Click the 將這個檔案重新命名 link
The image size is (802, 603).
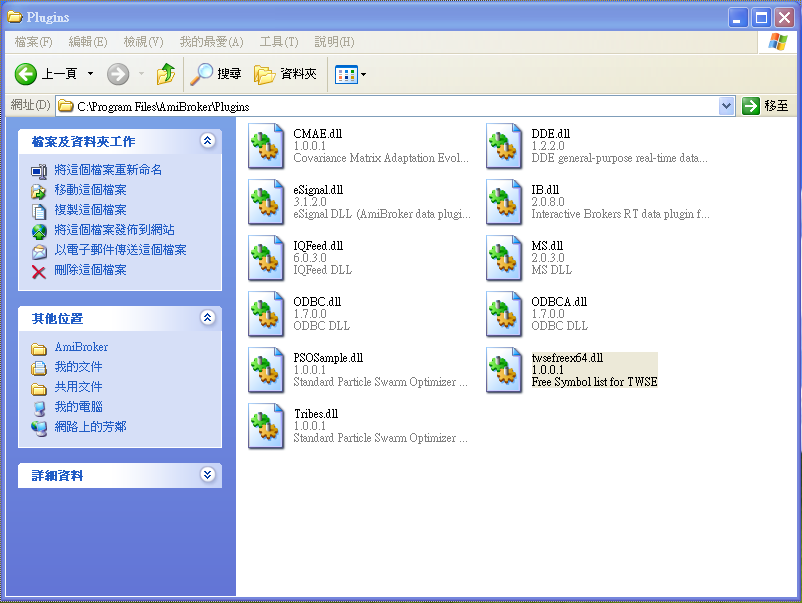108,170
